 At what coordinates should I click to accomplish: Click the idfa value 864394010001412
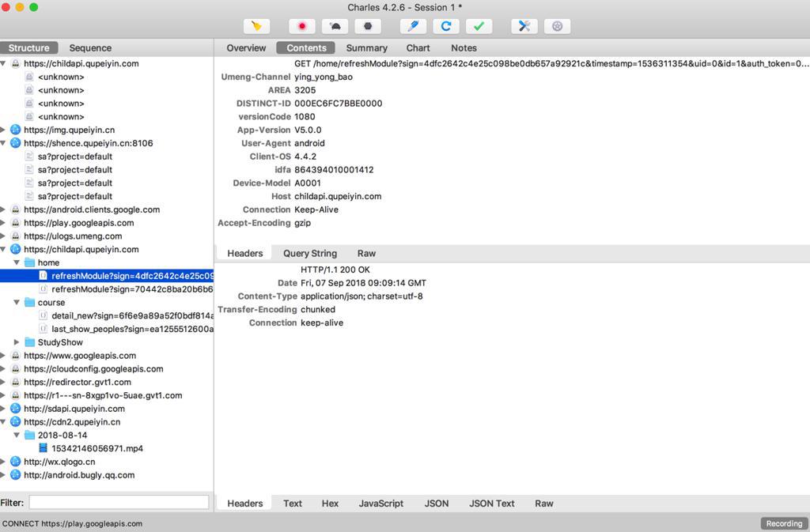tap(334, 170)
